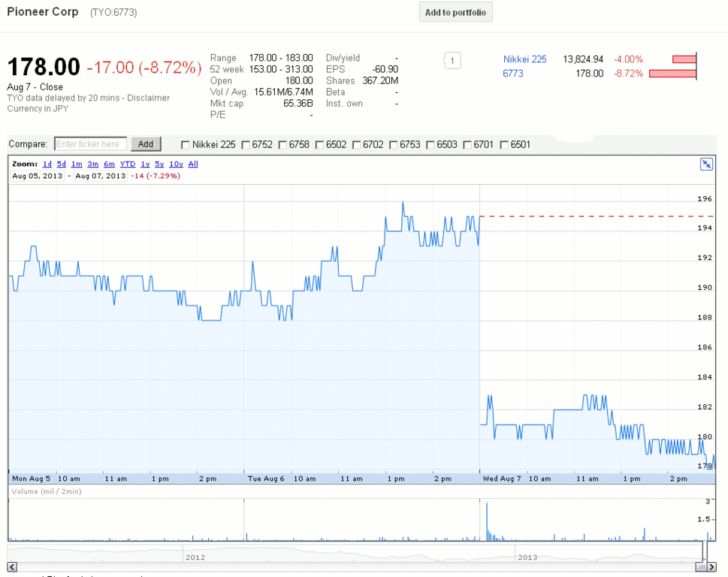Click the big 178.00 price
Screen dimensions: 728x577
[x=44, y=67]
